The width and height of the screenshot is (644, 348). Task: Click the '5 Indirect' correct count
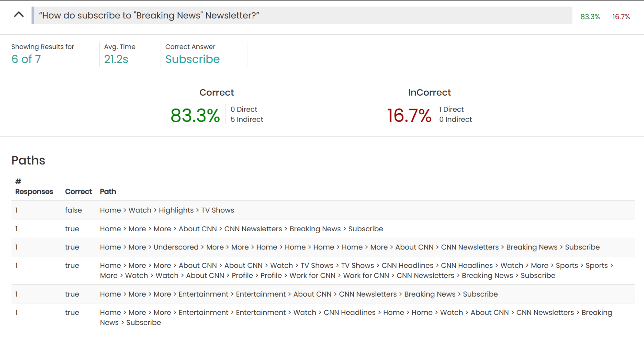coord(247,119)
